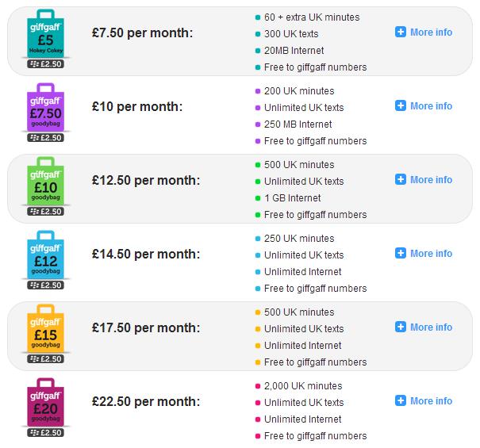Click the 1 GB Internet bullet item

coord(288,198)
